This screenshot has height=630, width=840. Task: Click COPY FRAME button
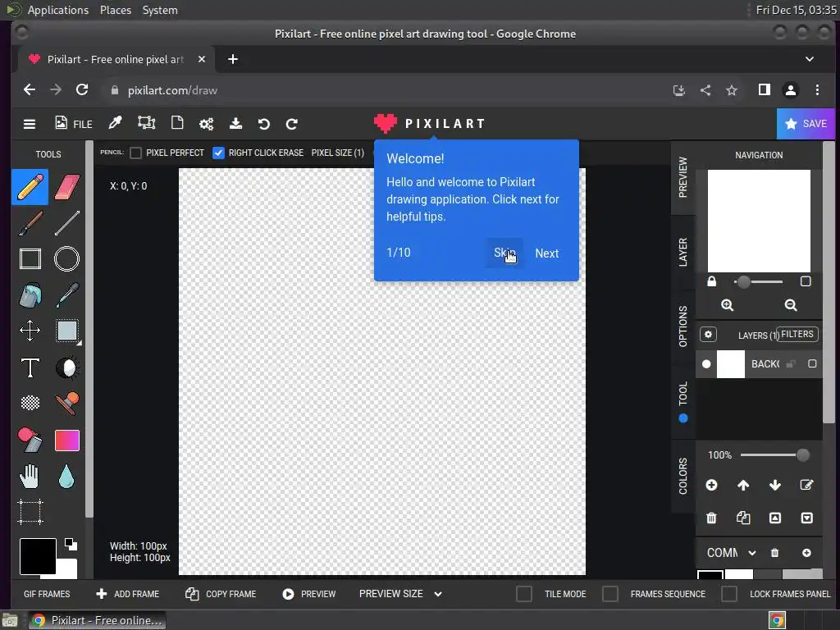[x=221, y=594]
